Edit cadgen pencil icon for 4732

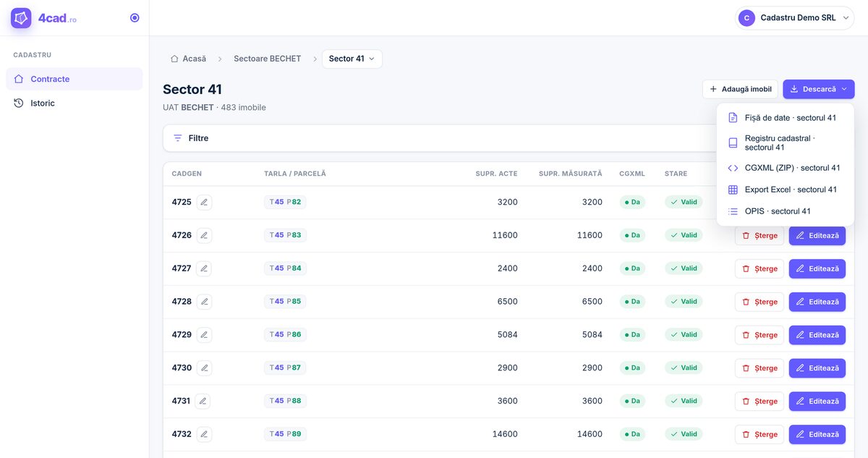[205, 434]
